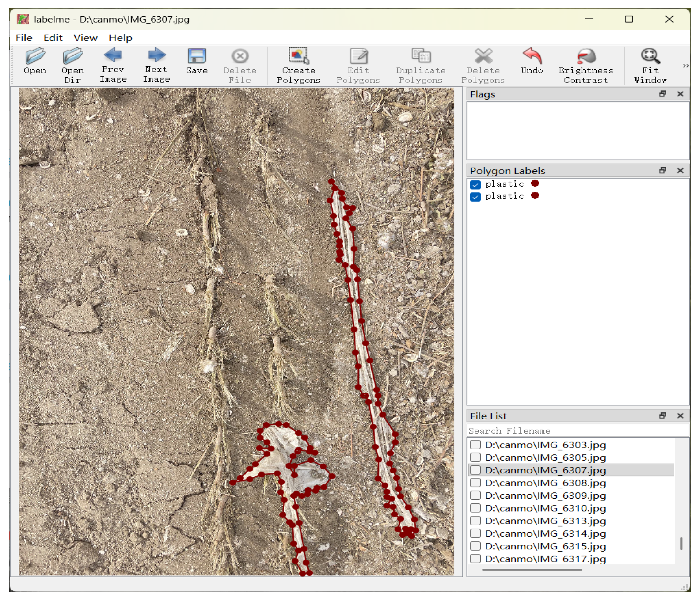Click the Open file toolbar icon
The height and width of the screenshot is (600, 700).
(x=35, y=56)
